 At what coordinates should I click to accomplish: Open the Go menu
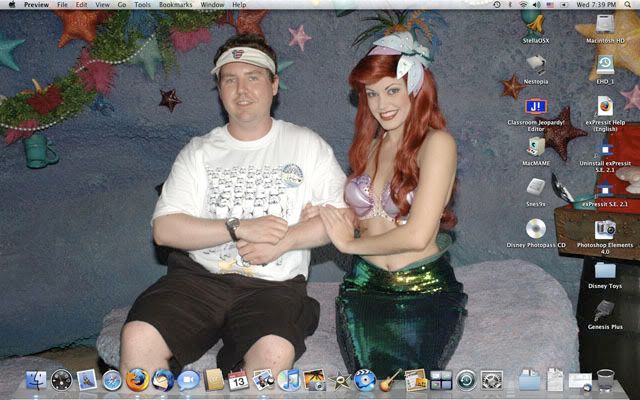(122, 5)
